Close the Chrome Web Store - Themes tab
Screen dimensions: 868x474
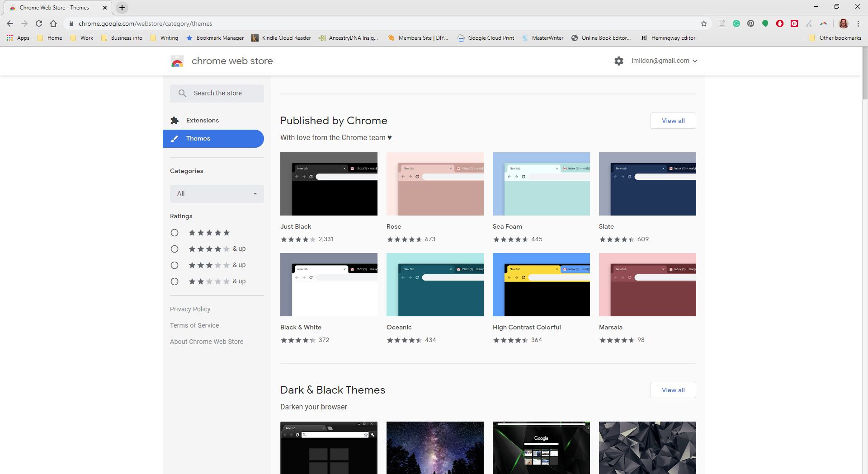click(x=105, y=8)
